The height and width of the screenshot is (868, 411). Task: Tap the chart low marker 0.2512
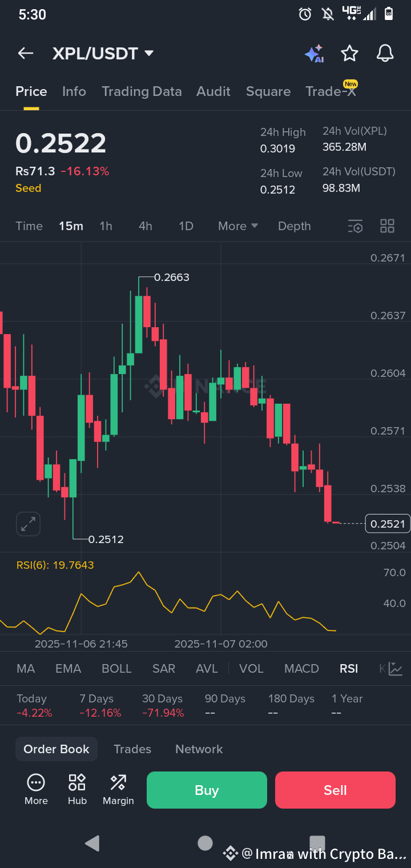pyautogui.click(x=106, y=539)
